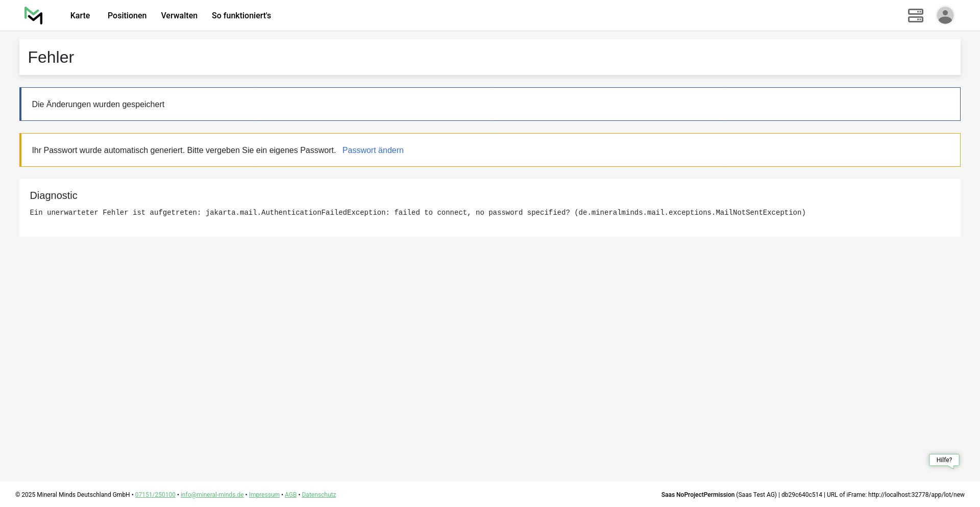Click the Fehler page heading
This screenshot has width=980, height=507.
coord(51,57)
